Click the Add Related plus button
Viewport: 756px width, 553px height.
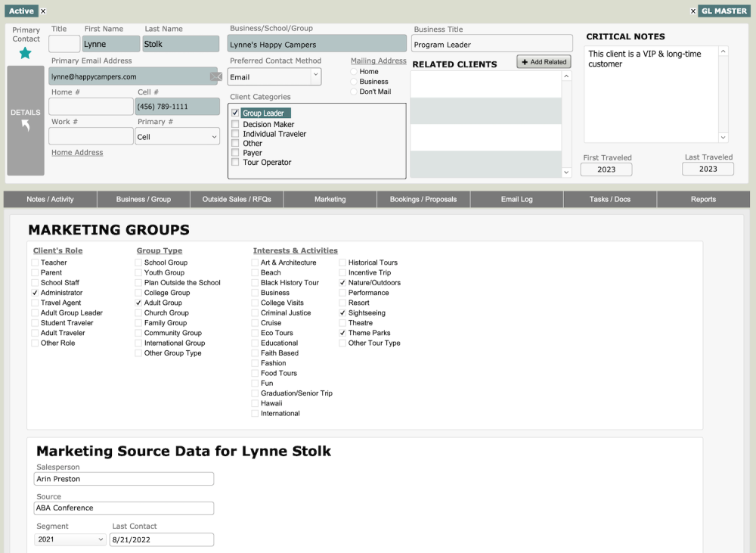pyautogui.click(x=544, y=62)
